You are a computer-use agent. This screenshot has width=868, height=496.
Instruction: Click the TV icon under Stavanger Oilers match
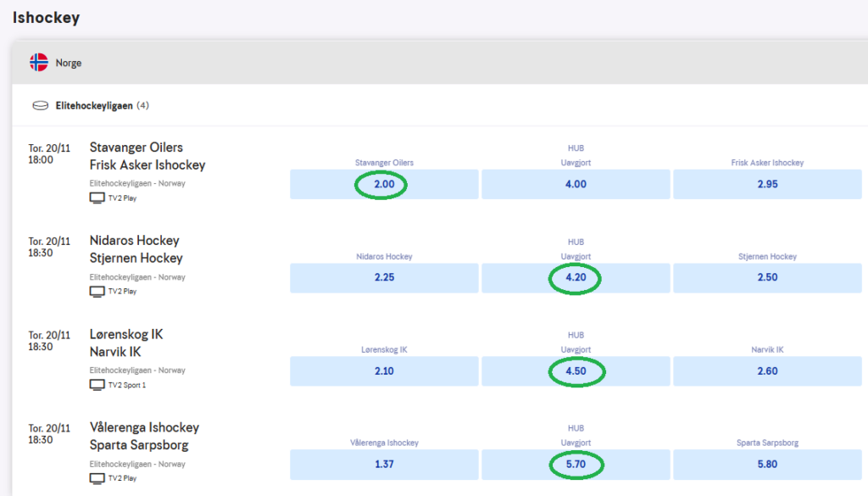click(x=97, y=198)
